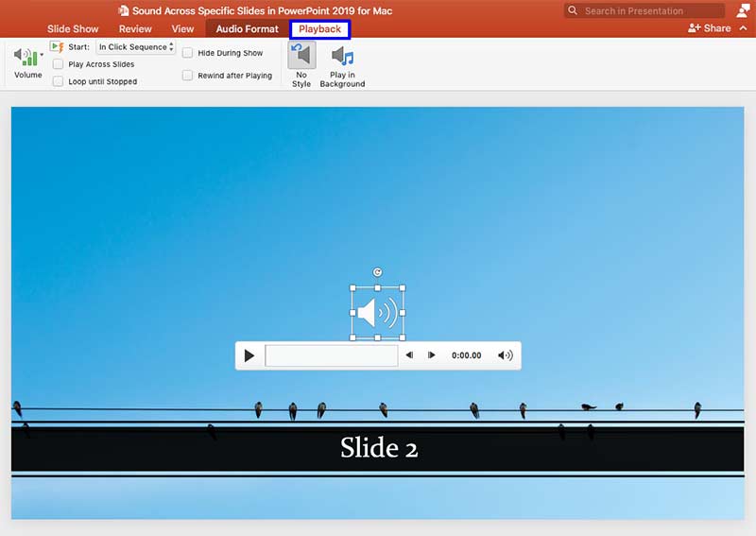756x536 pixels.
Task: Mute audio using player bar speaker icon
Action: click(506, 355)
